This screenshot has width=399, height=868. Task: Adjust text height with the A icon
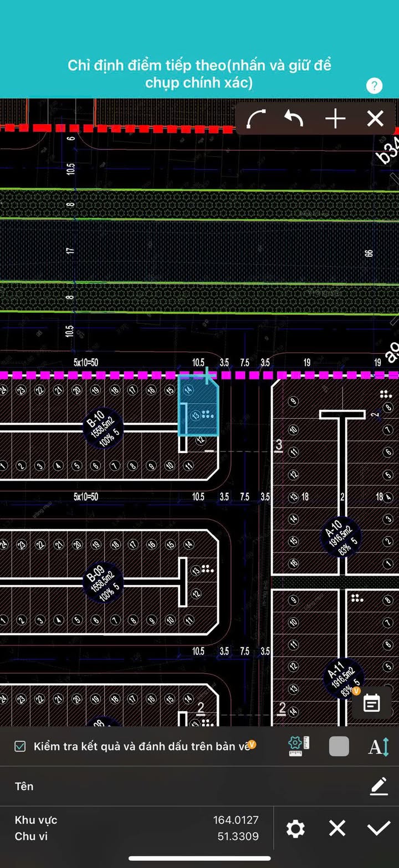(378, 747)
